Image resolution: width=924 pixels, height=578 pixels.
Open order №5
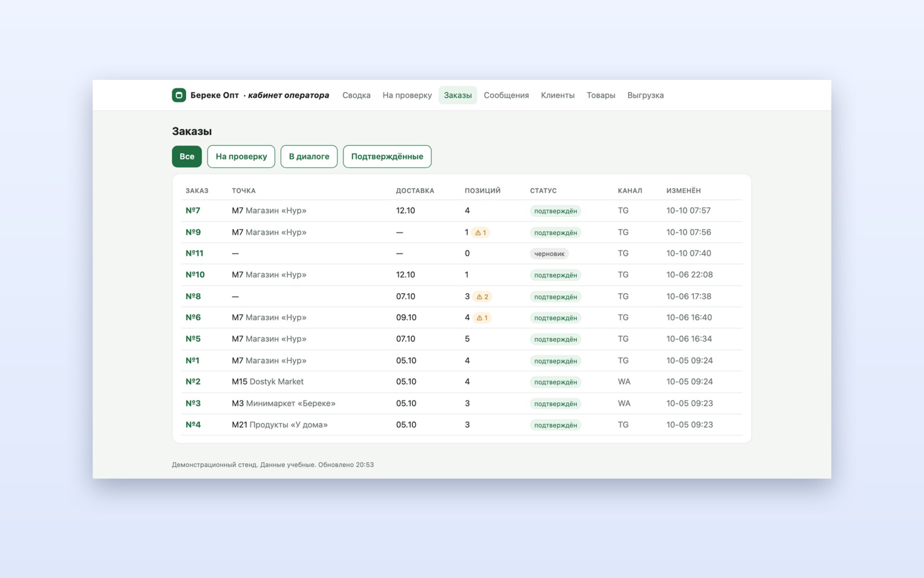point(193,339)
